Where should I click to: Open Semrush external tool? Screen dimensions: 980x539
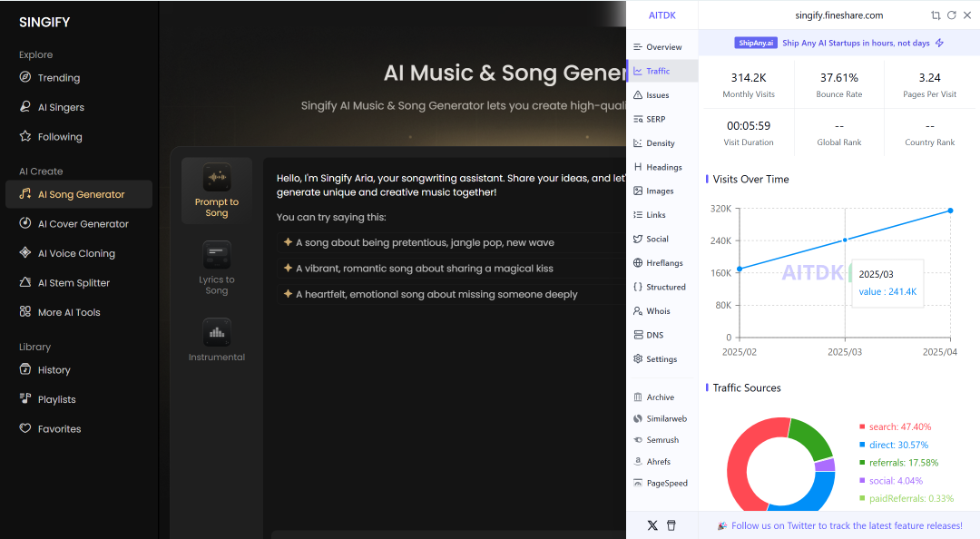(x=656, y=439)
